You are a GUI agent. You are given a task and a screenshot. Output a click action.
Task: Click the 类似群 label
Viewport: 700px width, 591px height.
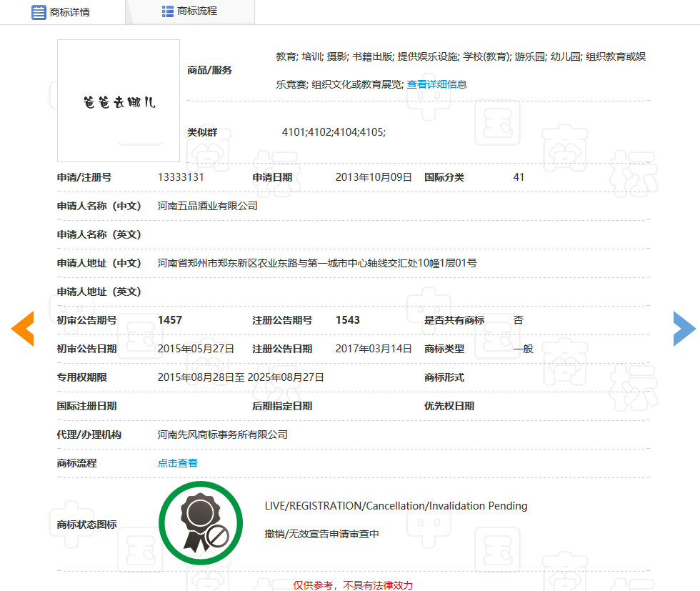[x=202, y=132]
